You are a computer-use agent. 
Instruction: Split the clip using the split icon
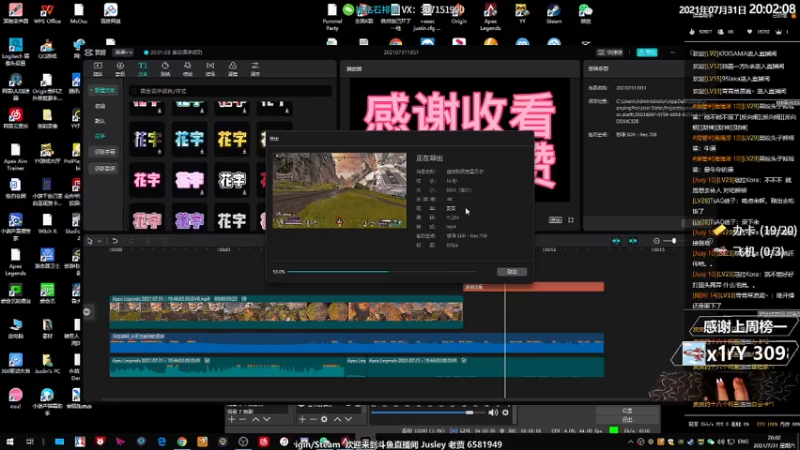pos(148,241)
